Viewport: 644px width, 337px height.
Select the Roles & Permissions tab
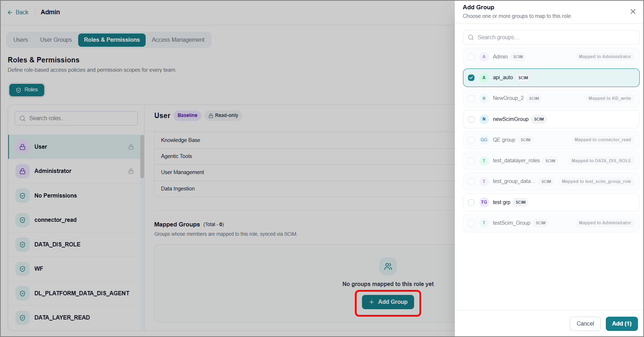coord(112,40)
